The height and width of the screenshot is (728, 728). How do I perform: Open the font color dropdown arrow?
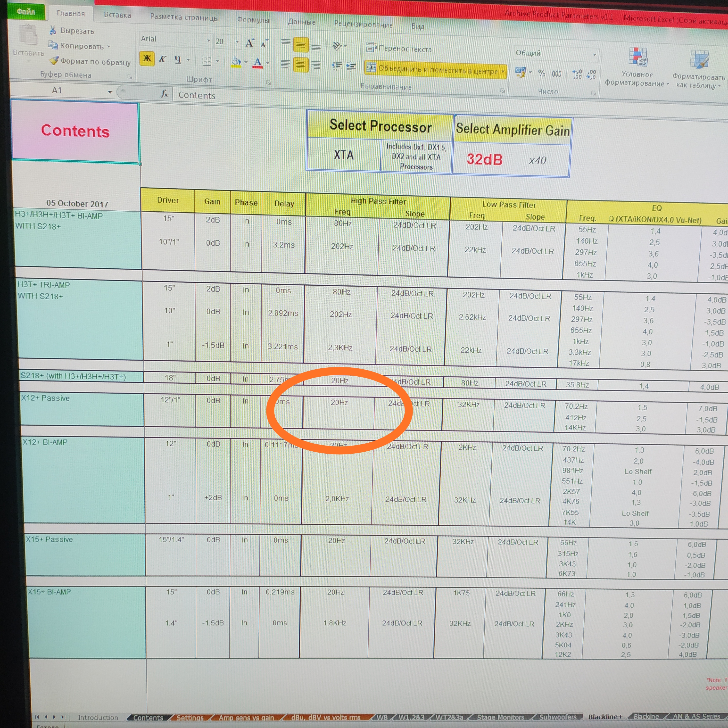[267, 63]
